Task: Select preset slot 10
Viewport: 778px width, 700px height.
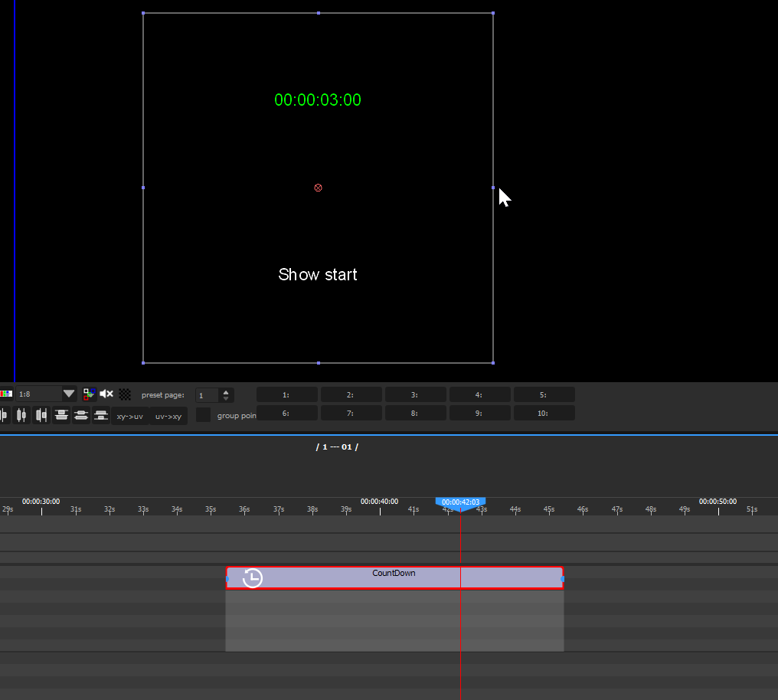Action: point(544,413)
